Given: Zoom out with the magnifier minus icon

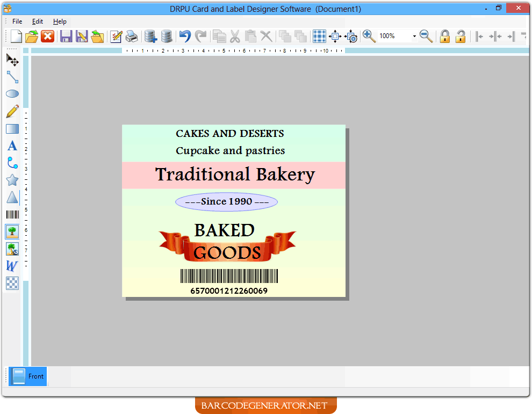Looking at the screenshot, I should 426,37.
